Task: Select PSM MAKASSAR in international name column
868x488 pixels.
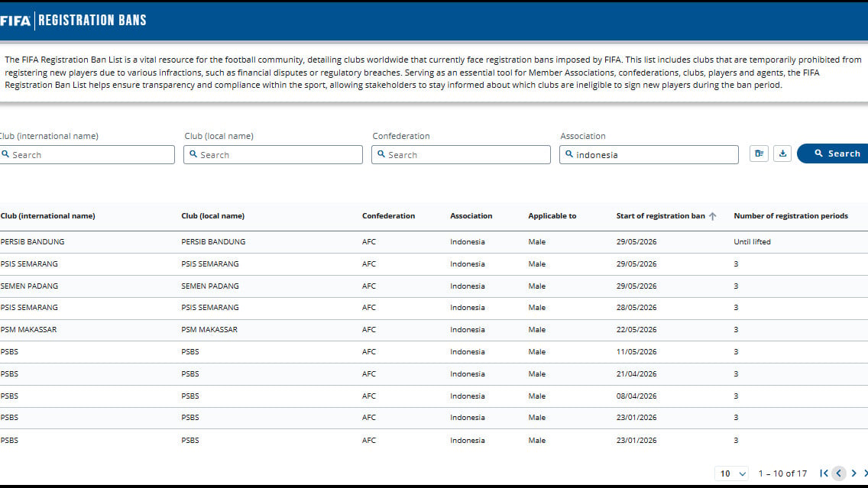Action: (28, 329)
